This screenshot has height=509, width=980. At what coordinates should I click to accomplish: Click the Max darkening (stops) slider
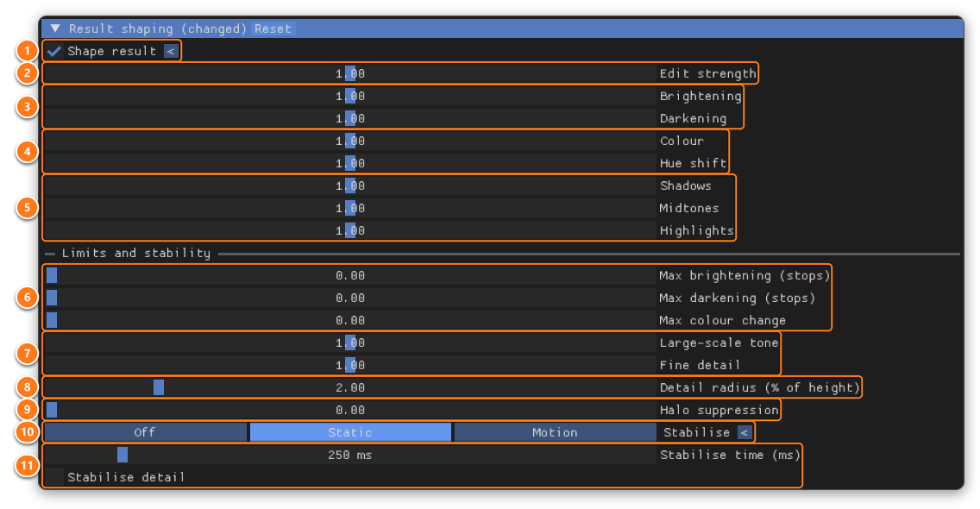tap(350, 298)
